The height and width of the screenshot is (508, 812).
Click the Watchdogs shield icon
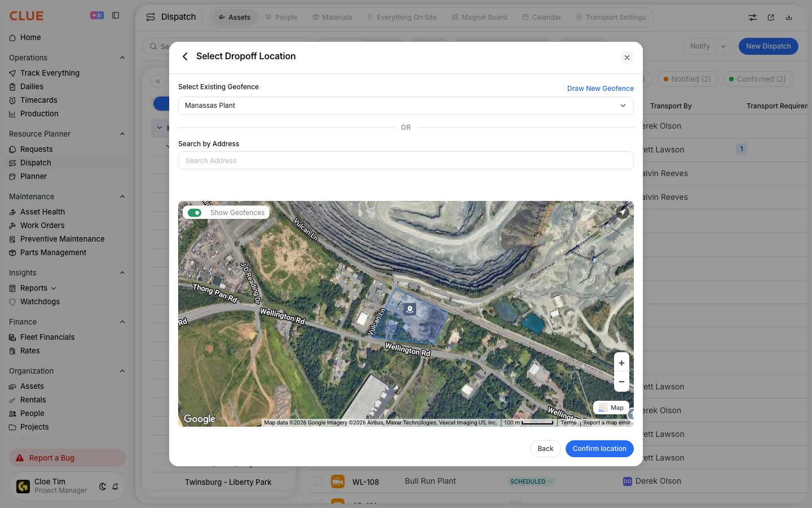[x=12, y=301]
